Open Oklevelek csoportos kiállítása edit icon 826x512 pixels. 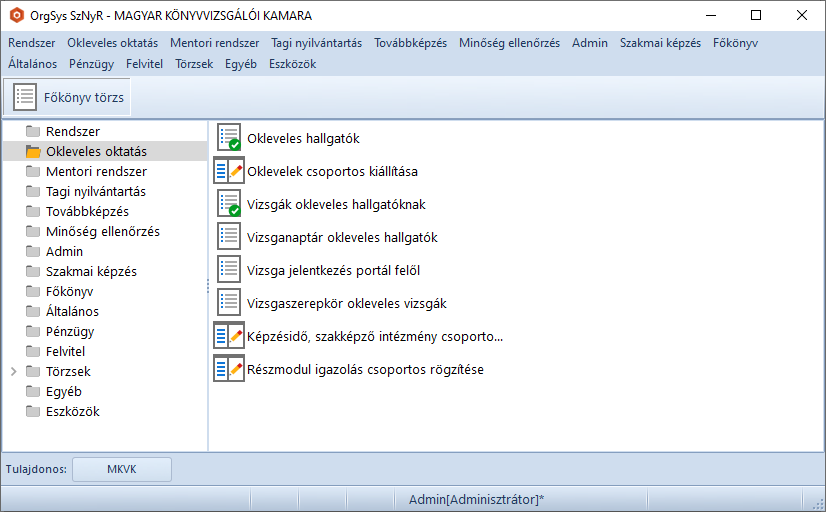[229, 171]
